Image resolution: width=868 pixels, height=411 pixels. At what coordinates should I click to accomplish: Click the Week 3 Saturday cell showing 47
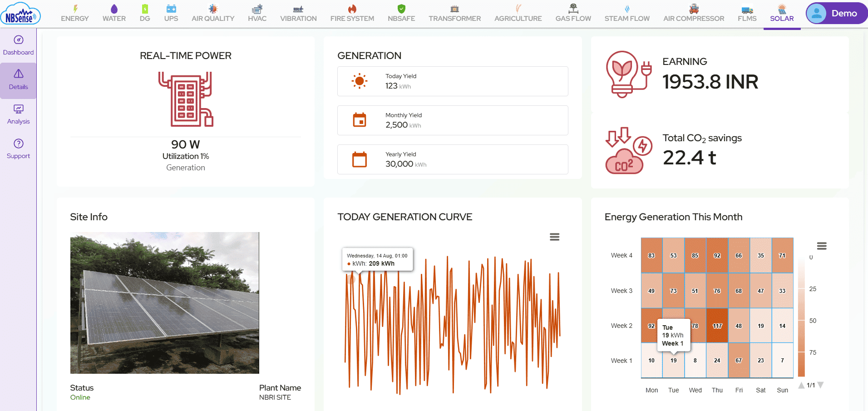760,291
